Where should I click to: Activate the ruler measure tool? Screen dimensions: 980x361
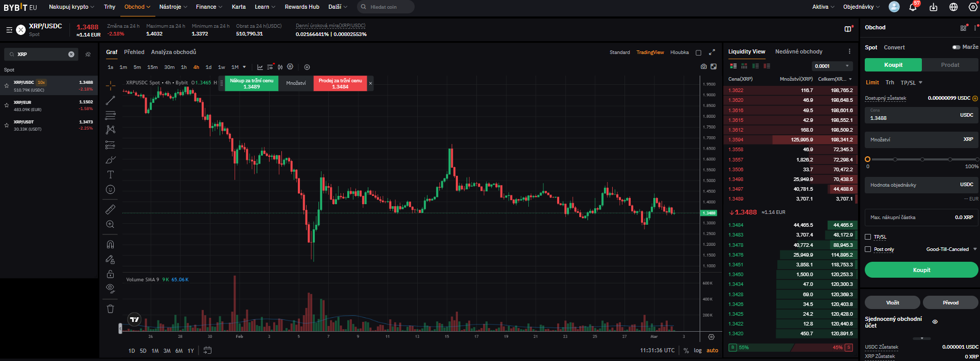110,209
